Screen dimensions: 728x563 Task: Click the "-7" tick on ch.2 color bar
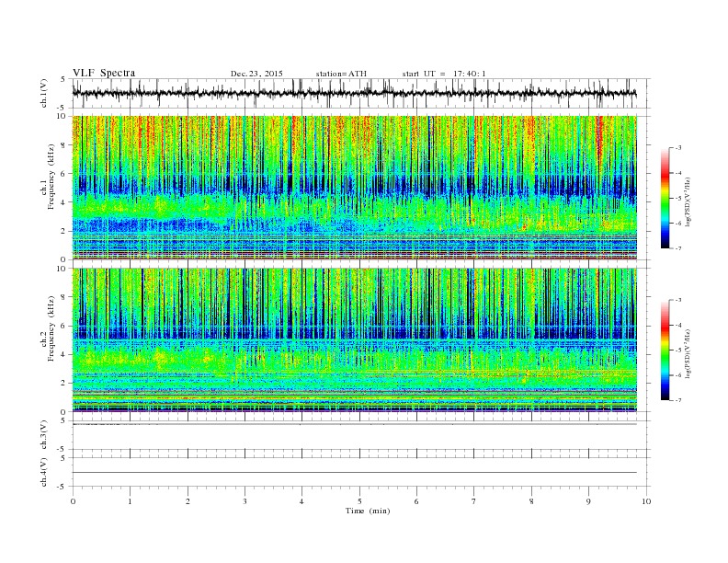677,400
